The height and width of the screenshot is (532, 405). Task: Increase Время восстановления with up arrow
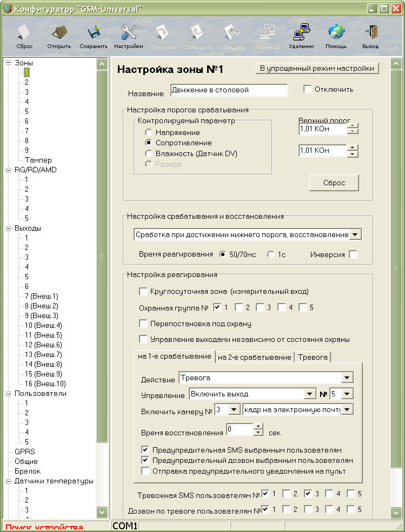pyautogui.click(x=258, y=427)
